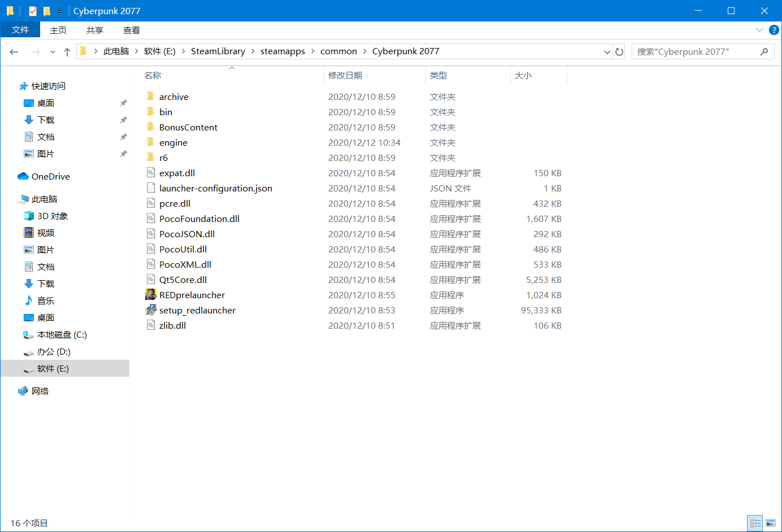Viewport: 782px width, 532px height.
Task: Select the expat.dll file
Action: [x=177, y=173]
